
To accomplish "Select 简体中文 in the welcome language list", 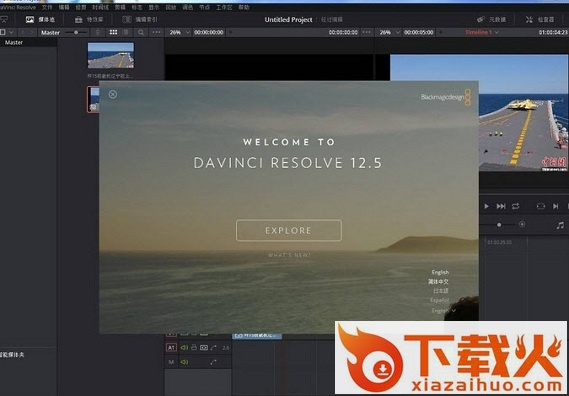I will [438, 282].
